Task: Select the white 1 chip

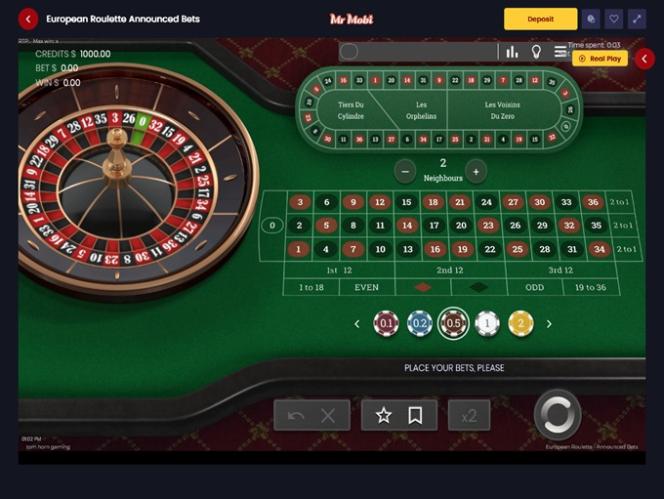Action: pyautogui.click(x=487, y=324)
